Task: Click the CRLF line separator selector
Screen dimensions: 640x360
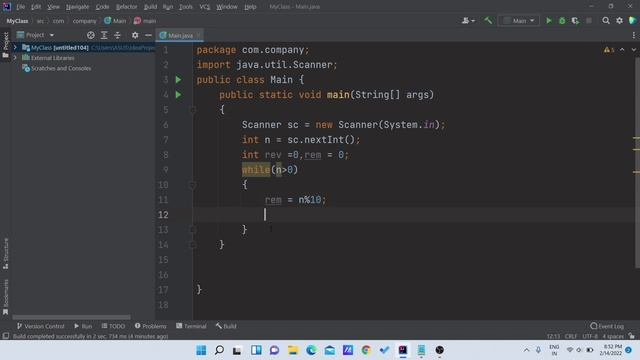Action: (571, 336)
